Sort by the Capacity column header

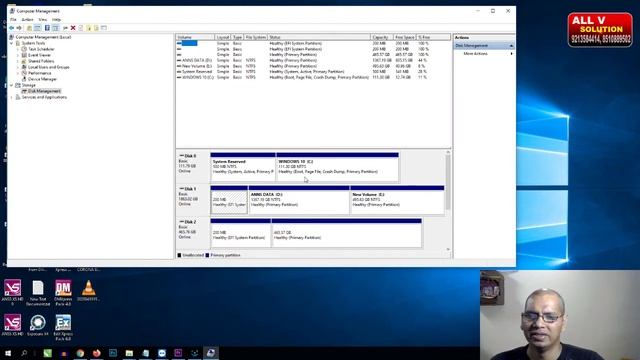(382, 37)
